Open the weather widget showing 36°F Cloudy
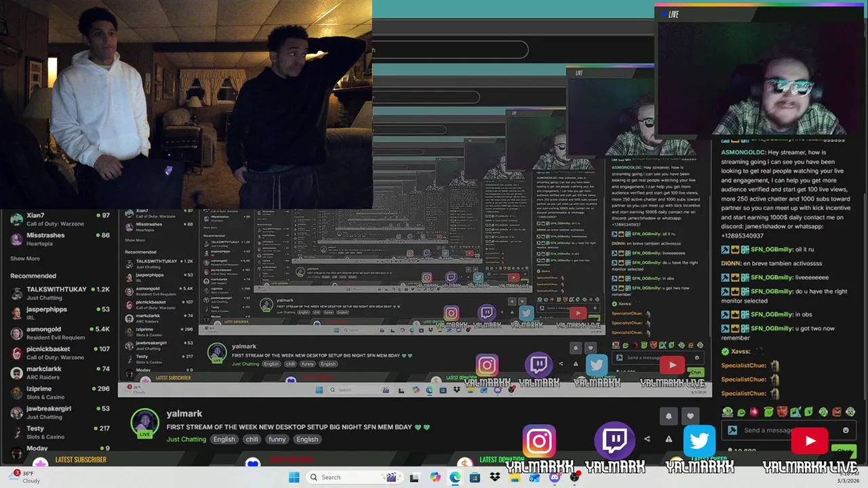The width and height of the screenshot is (868, 488). click(x=24, y=477)
